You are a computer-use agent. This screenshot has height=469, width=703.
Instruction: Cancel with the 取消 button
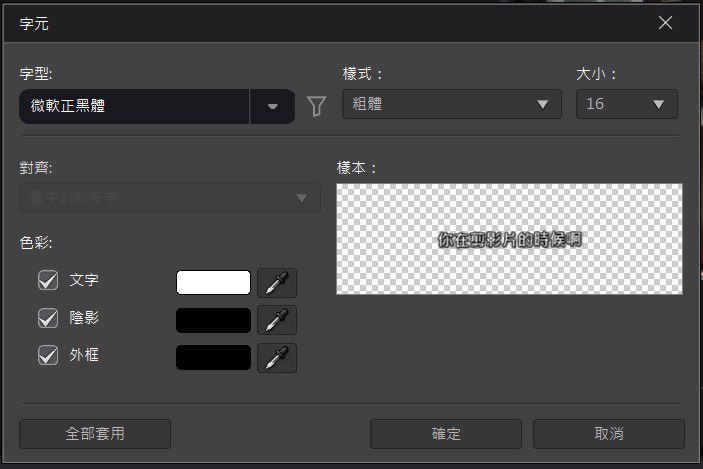(609, 434)
